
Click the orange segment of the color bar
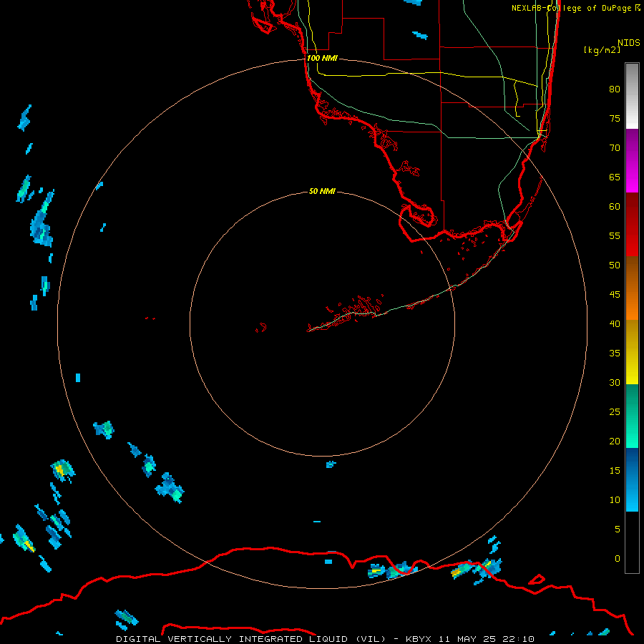pyautogui.click(x=632, y=288)
